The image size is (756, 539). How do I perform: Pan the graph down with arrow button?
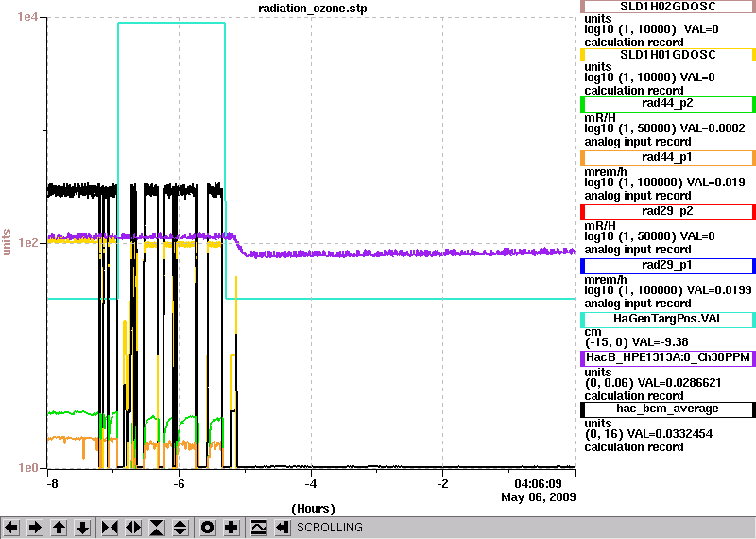click(x=82, y=528)
